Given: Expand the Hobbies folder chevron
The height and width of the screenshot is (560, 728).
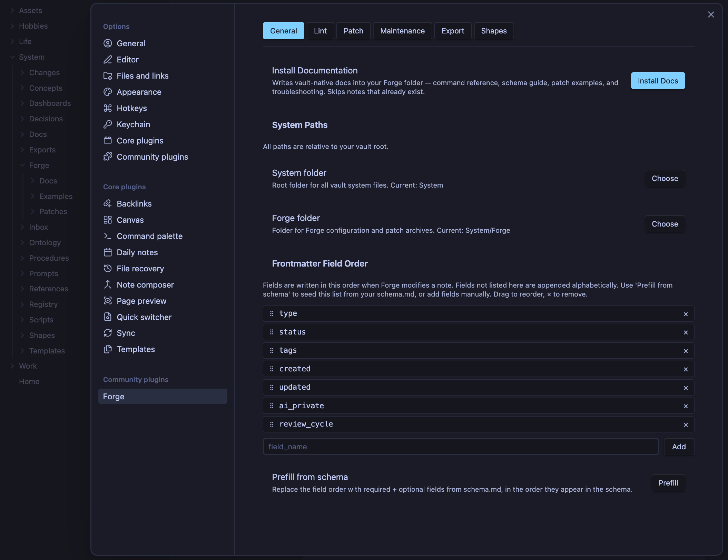Looking at the screenshot, I should (12, 26).
